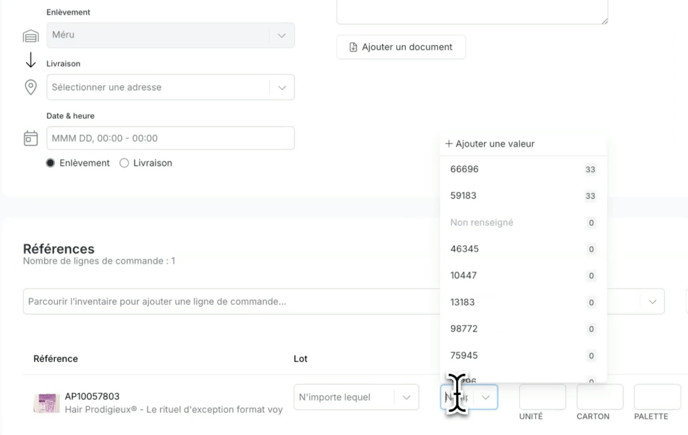This screenshot has width=688, height=435.
Task: Click the Carton quantity input box
Action: pos(598,397)
